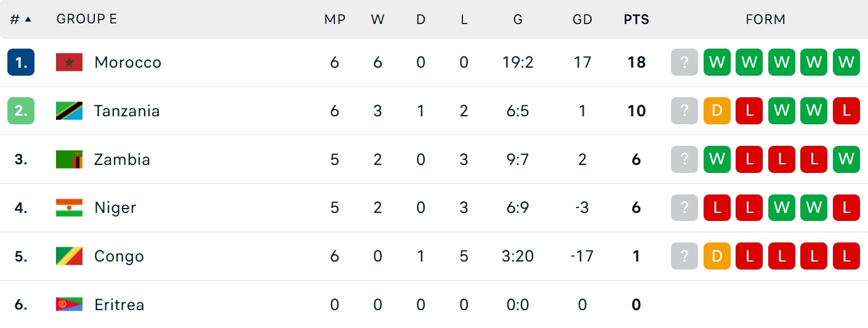
Task: Click Morocco's blue rank 1 badge
Action: click(x=21, y=62)
